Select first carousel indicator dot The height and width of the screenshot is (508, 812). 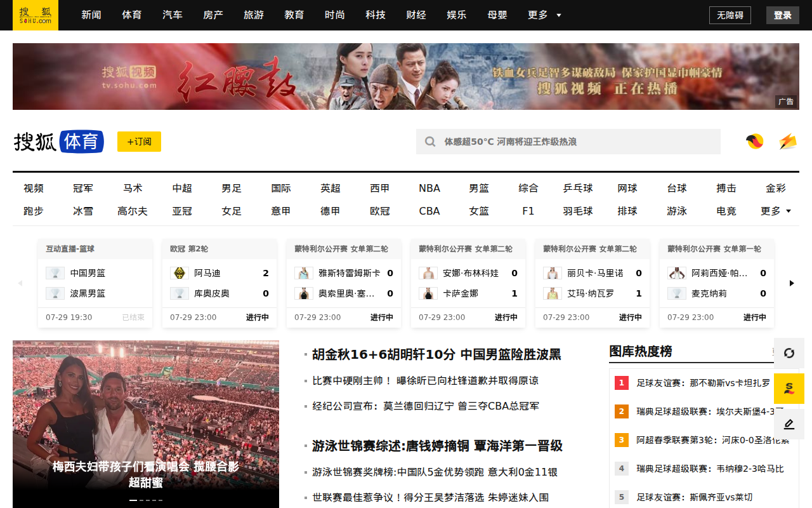coord(133,500)
